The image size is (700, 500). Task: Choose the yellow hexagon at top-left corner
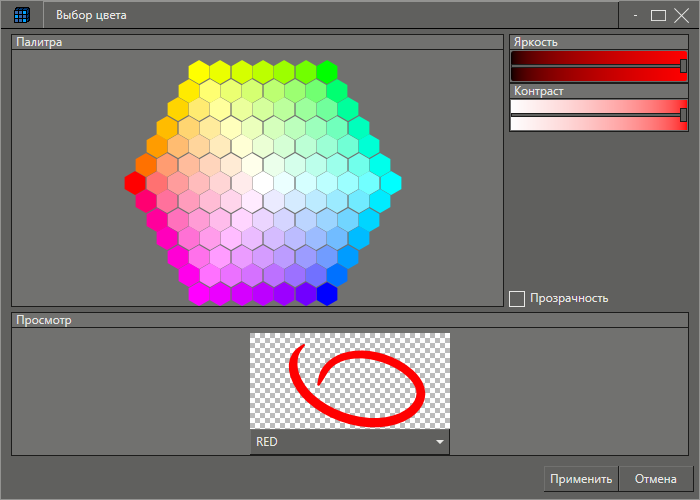(x=199, y=72)
